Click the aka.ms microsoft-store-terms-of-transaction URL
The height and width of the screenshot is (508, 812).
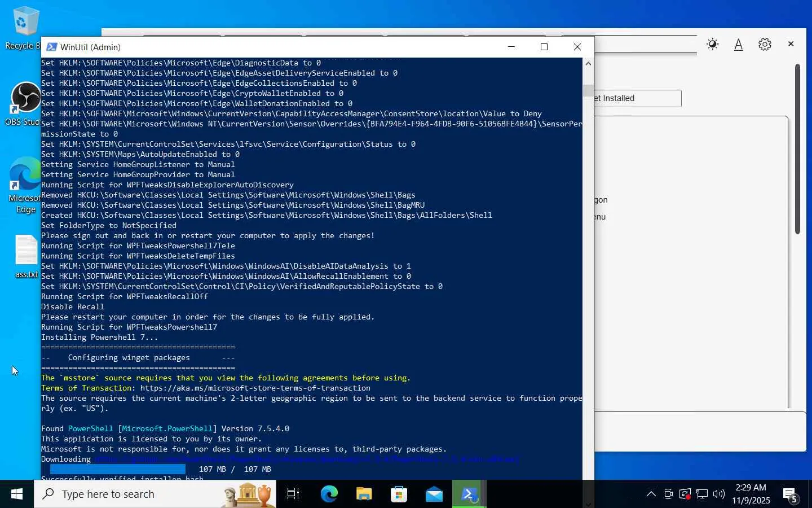[255, 388]
